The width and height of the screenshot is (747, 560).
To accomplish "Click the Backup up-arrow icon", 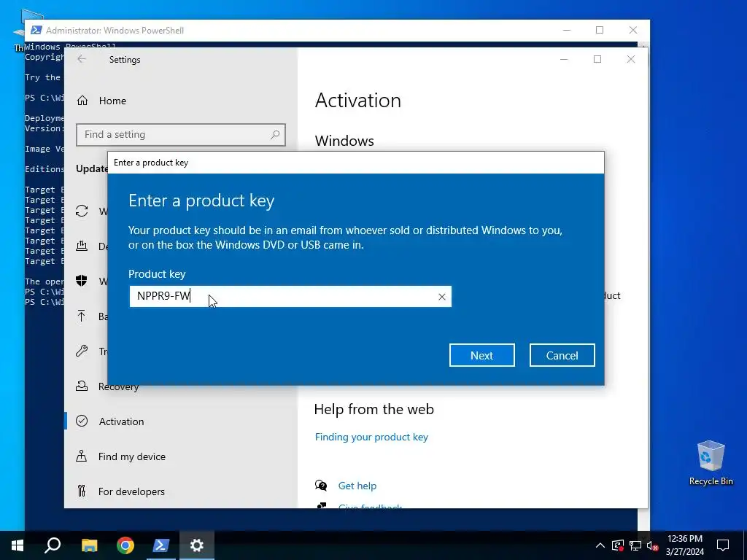I will (x=82, y=316).
